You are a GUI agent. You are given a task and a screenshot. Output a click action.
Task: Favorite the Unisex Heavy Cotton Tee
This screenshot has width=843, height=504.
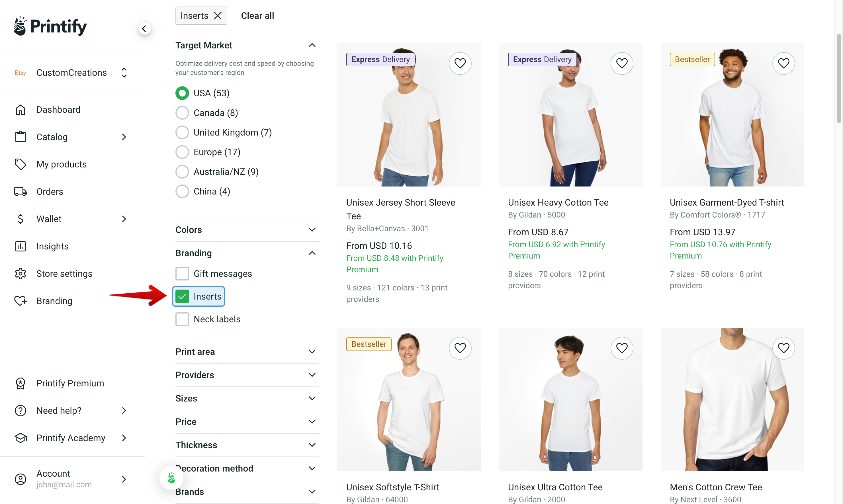(x=622, y=63)
